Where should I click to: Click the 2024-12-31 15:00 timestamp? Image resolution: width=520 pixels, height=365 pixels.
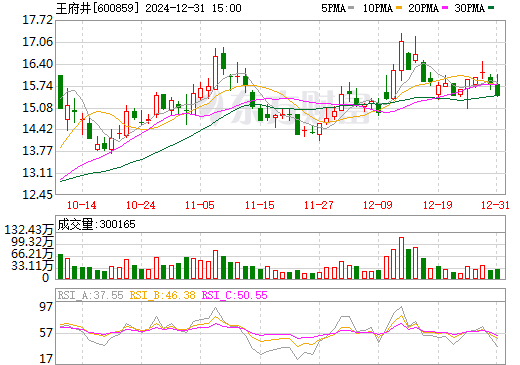click(x=193, y=8)
